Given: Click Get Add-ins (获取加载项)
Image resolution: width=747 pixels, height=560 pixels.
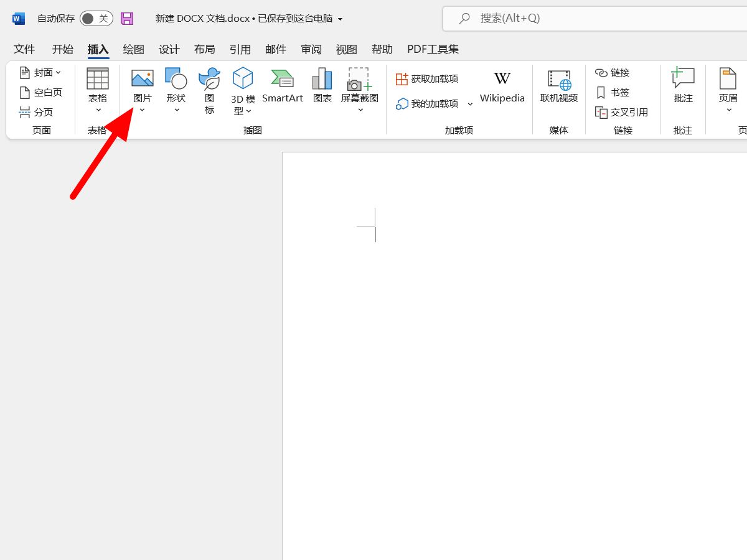Looking at the screenshot, I should pyautogui.click(x=427, y=79).
